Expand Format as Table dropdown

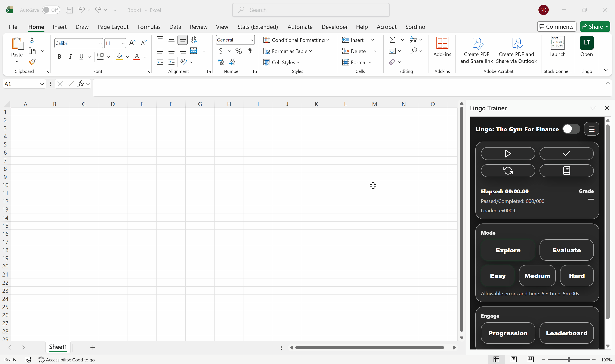[x=310, y=51]
